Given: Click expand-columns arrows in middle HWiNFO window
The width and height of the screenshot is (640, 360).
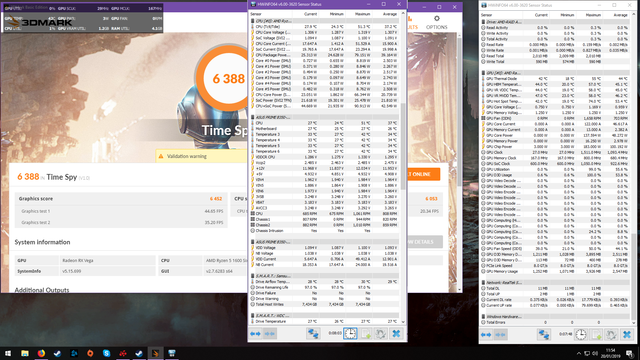Looking at the screenshot, I should (256, 334).
